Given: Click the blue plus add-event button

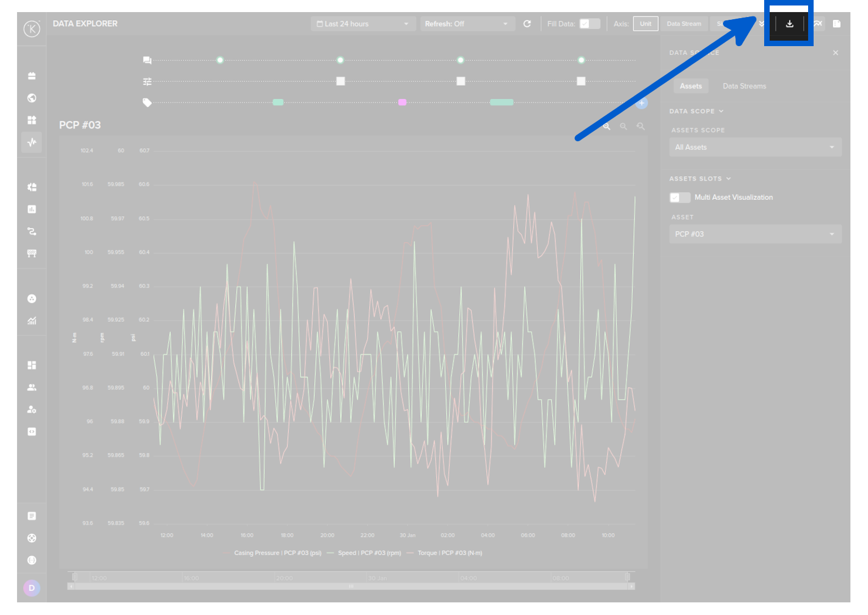Looking at the screenshot, I should click(641, 103).
